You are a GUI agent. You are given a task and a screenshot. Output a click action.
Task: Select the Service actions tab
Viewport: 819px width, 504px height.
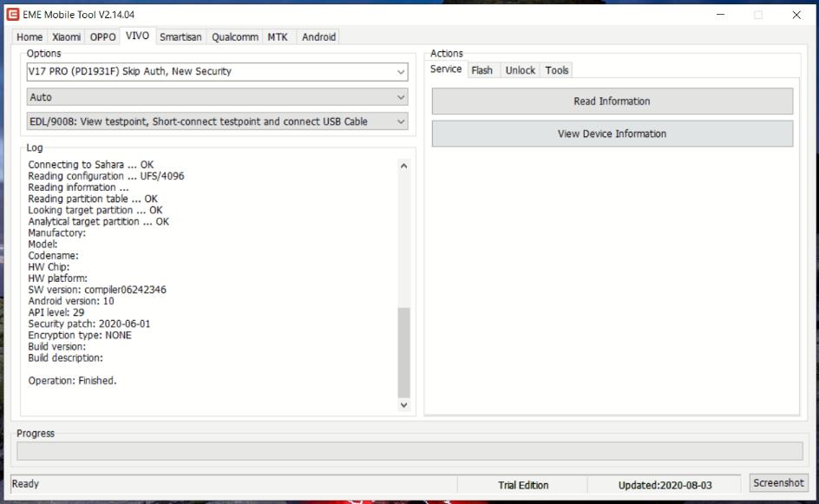point(446,69)
